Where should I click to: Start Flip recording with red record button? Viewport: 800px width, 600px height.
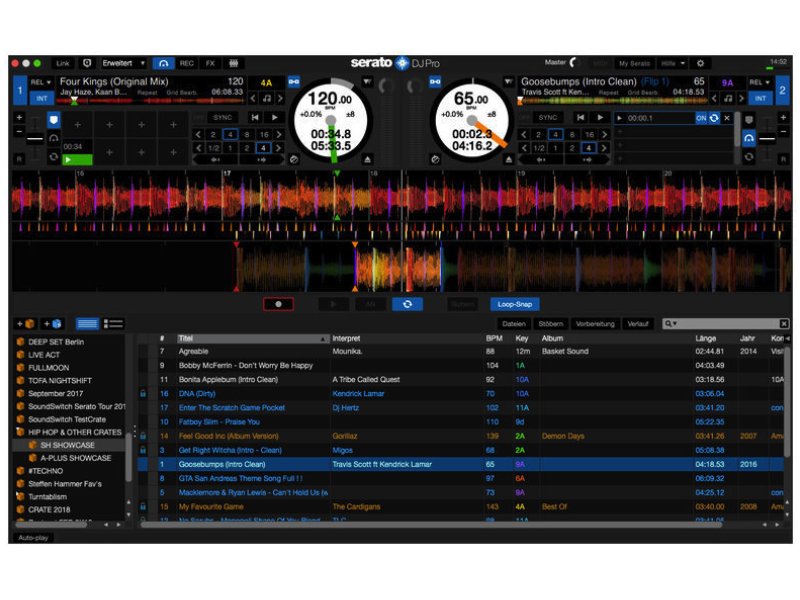278,304
